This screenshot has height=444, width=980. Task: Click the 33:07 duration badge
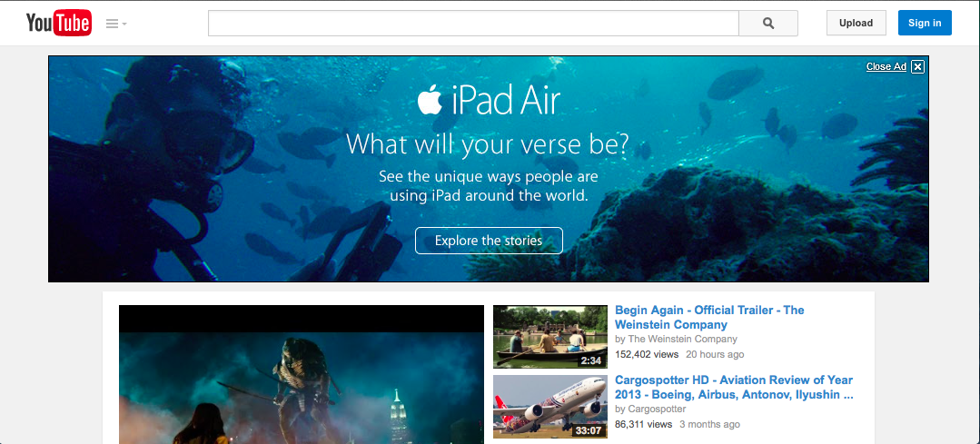(x=589, y=431)
